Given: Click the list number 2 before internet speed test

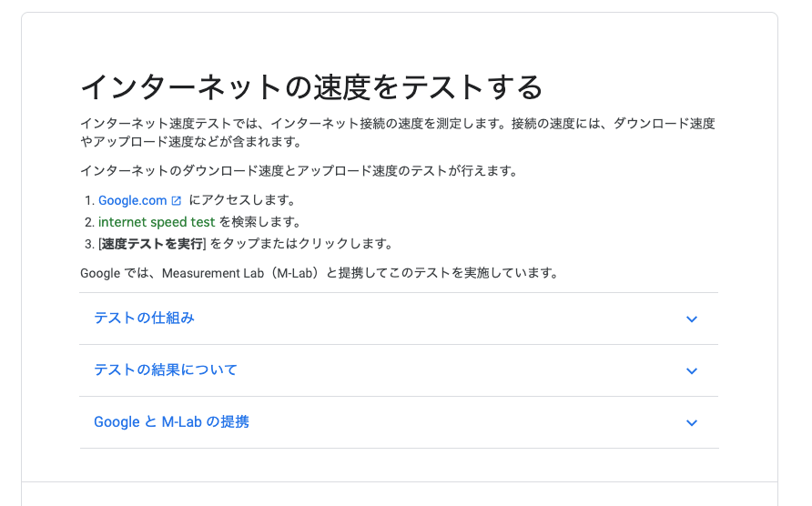Looking at the screenshot, I should tap(88, 222).
